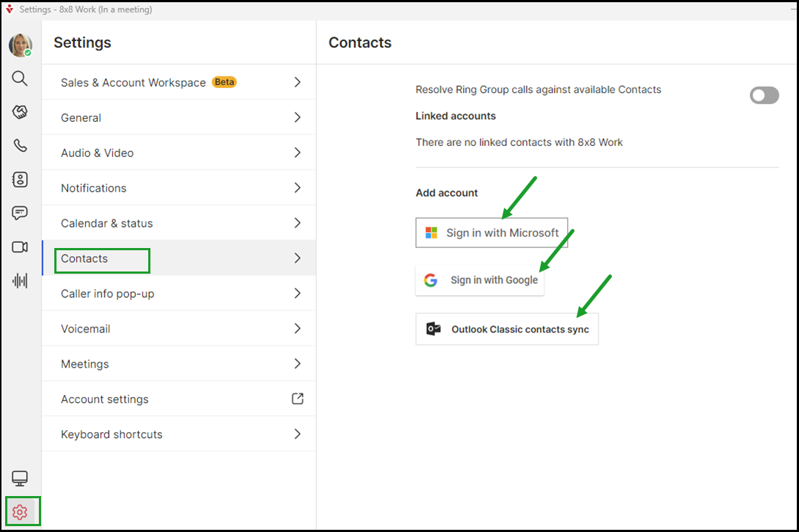
Task: Click the user profile avatar
Action: pyautogui.click(x=21, y=45)
